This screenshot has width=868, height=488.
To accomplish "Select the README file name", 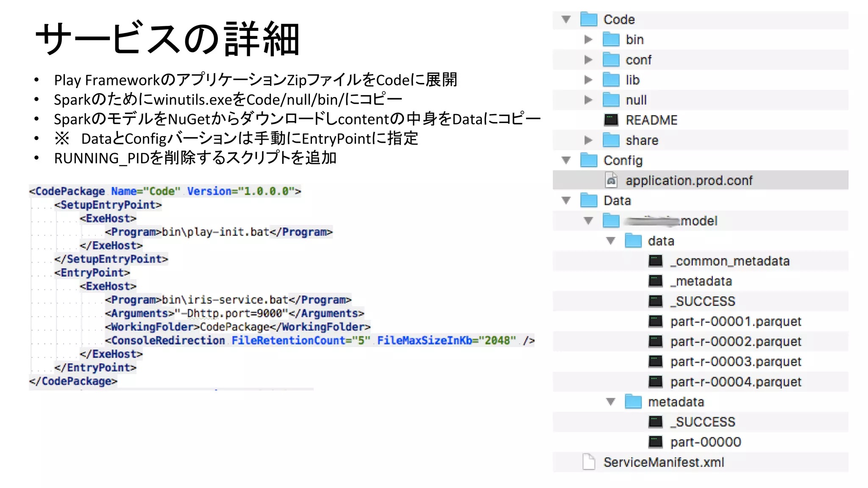I will (x=651, y=120).
